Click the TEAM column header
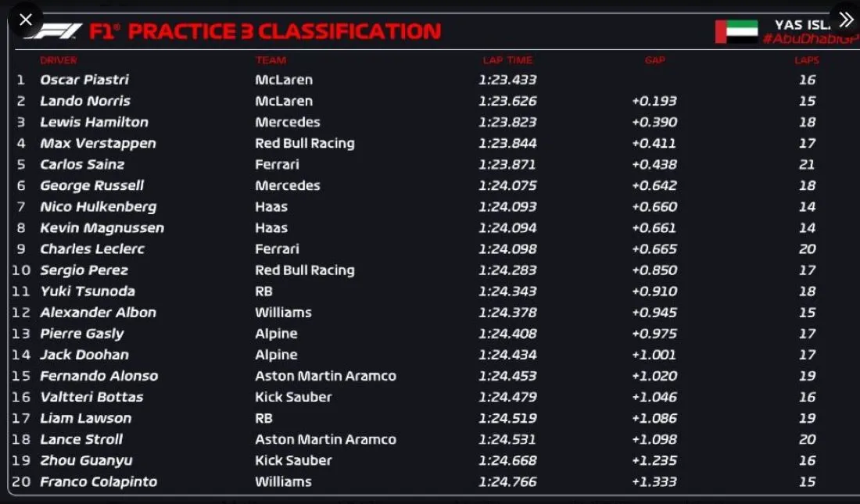Image resolution: width=860 pixels, height=504 pixels. pos(271,60)
